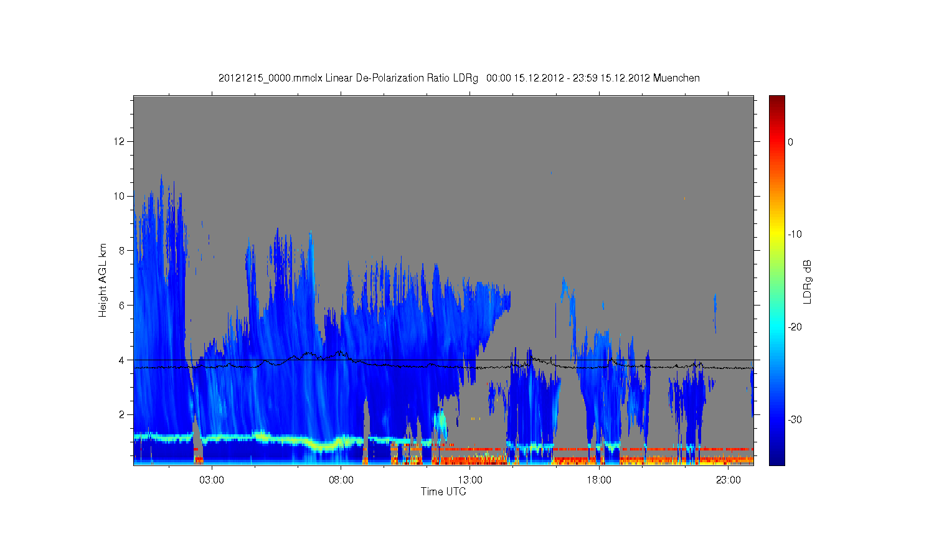Click the plot title starting 20121215_0000.mmclx
934x560 pixels.
(459, 78)
